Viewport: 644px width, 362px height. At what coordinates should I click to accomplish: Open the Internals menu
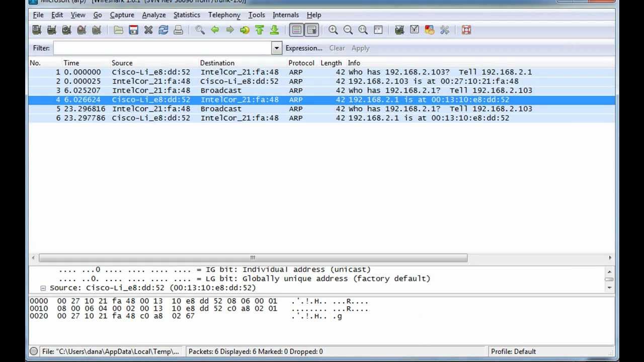[286, 15]
